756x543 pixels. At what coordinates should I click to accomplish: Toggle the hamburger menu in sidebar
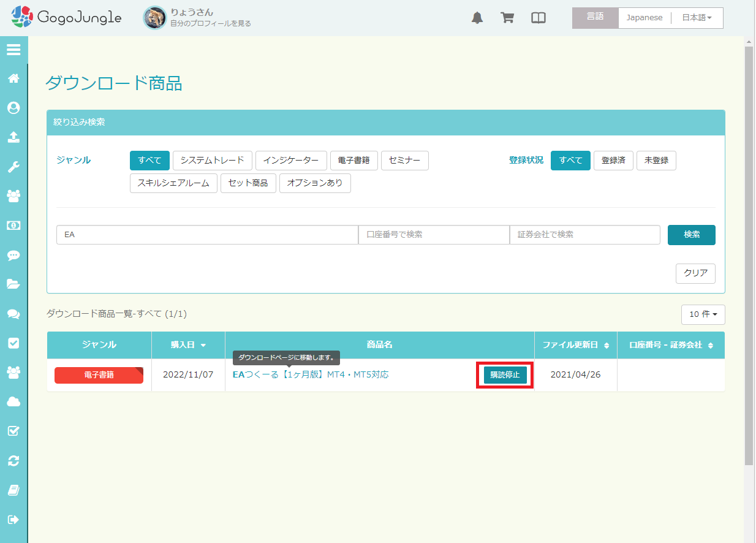tap(13, 50)
